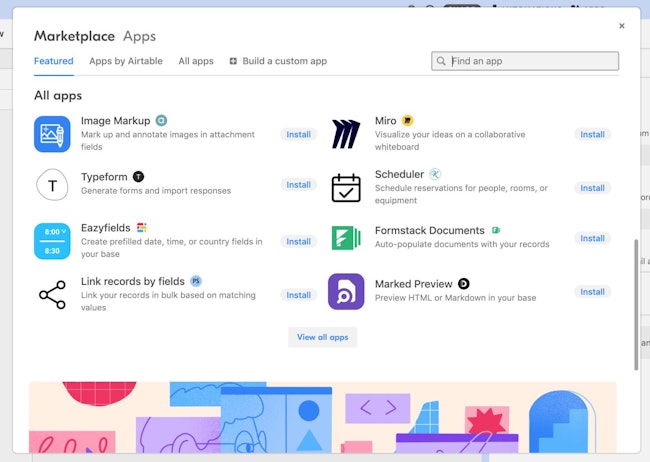Click the colorful badge beside Eazyfields
Image resolution: width=650 pixels, height=462 pixels.
(142, 227)
